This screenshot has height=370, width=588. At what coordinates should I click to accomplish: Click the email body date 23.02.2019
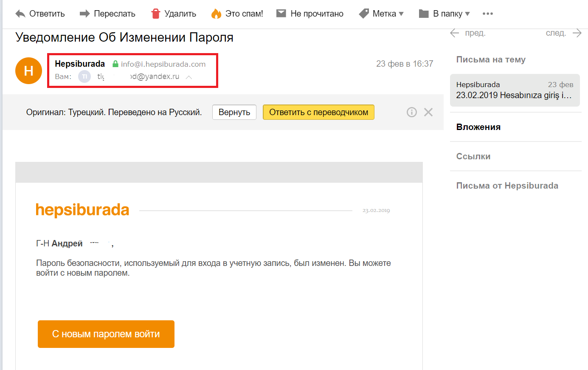(376, 210)
